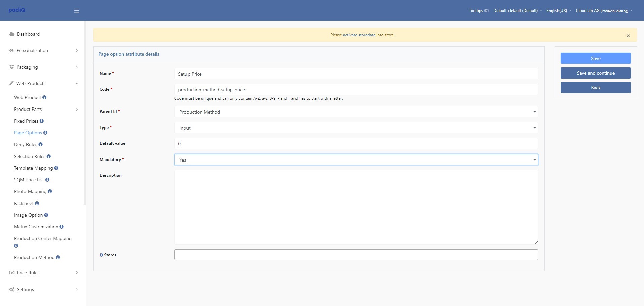
Task: Click the Personalization eye icon
Action: 12,50
